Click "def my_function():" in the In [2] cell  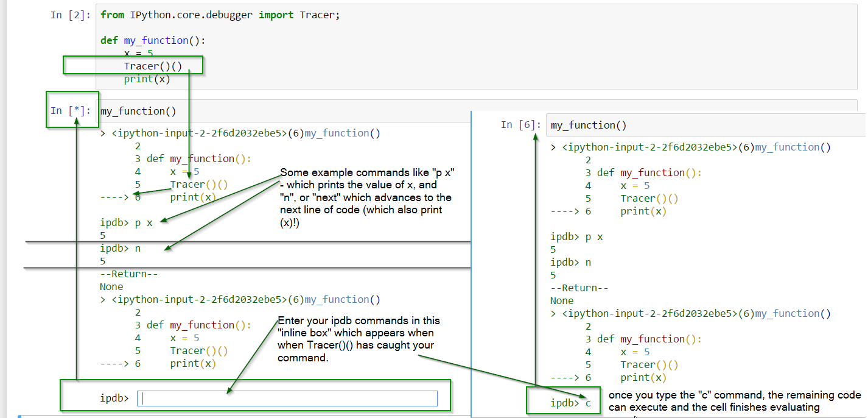153,40
